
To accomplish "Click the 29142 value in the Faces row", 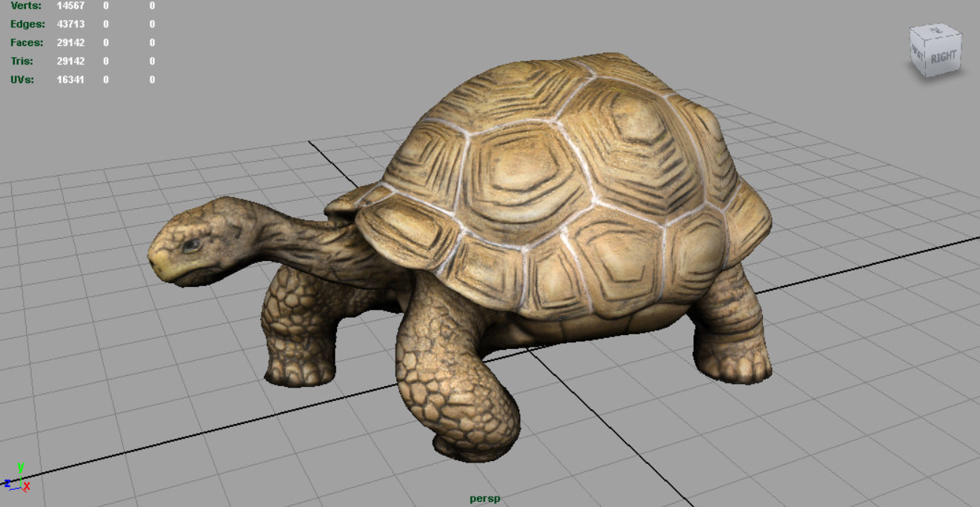I will click(x=70, y=42).
